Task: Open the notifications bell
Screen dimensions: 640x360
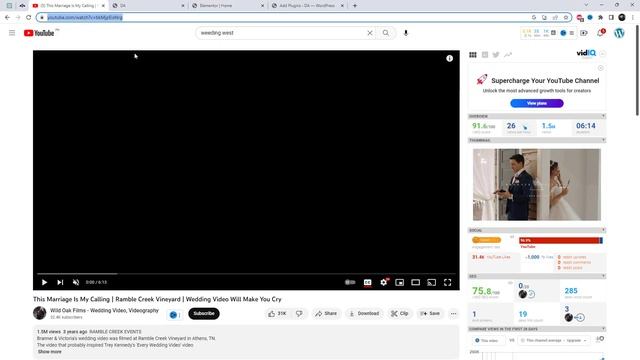Action: click(600, 33)
